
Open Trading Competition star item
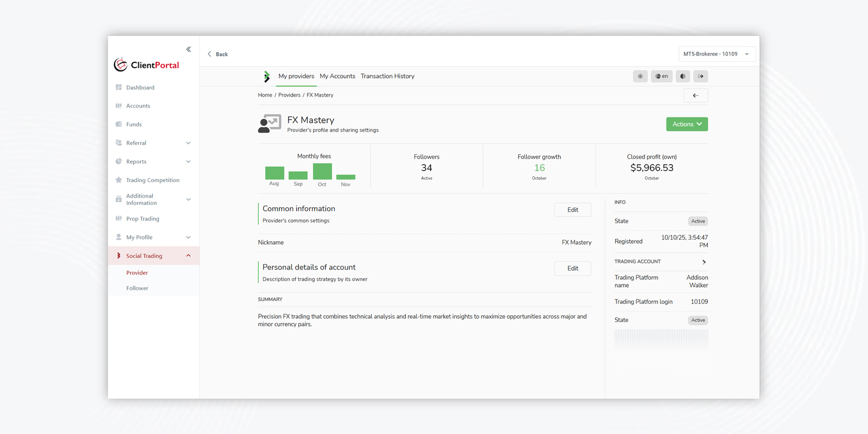click(x=152, y=180)
